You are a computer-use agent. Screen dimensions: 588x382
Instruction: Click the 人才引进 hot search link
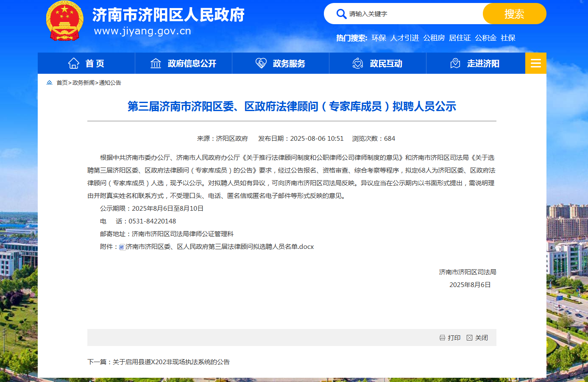point(404,38)
